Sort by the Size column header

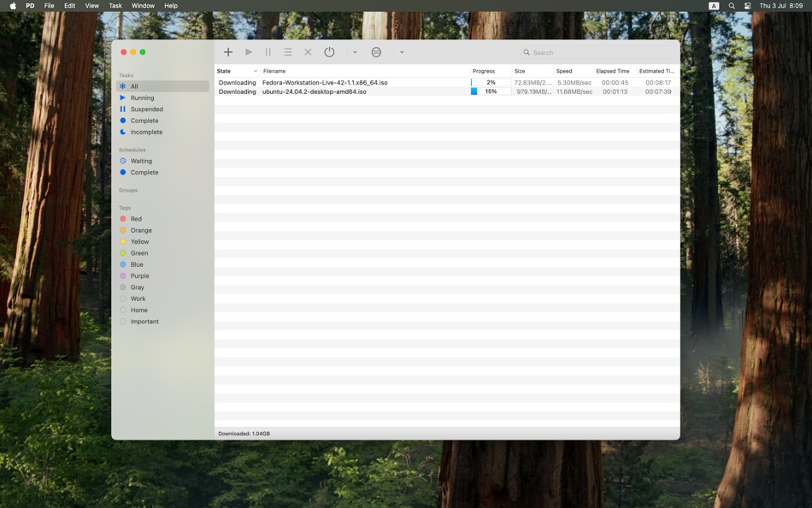coord(533,71)
